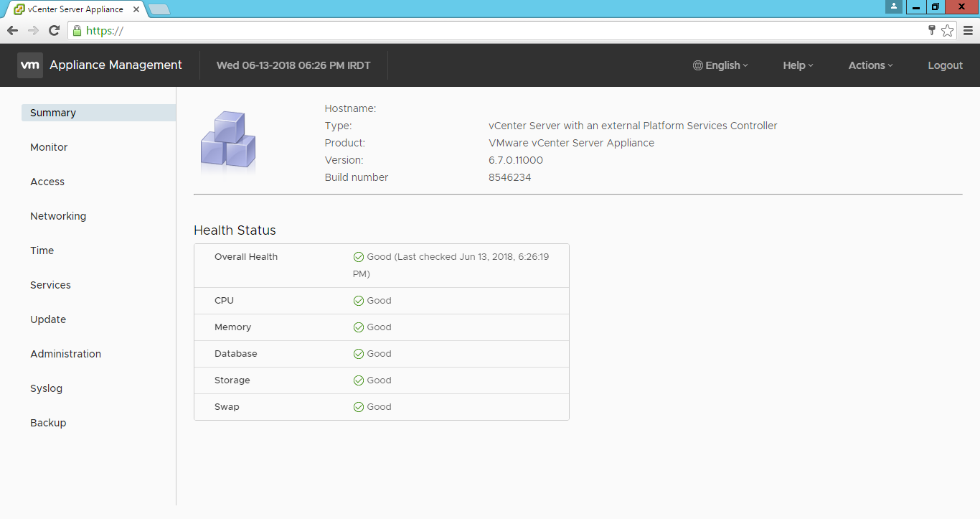This screenshot has width=980, height=519.
Task: Click the green status icon for Swap
Action: pos(358,406)
